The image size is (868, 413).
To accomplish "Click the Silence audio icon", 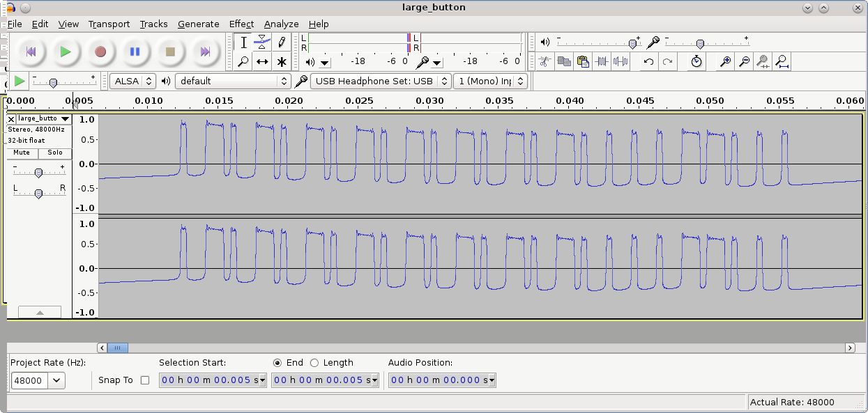I will tap(620, 61).
